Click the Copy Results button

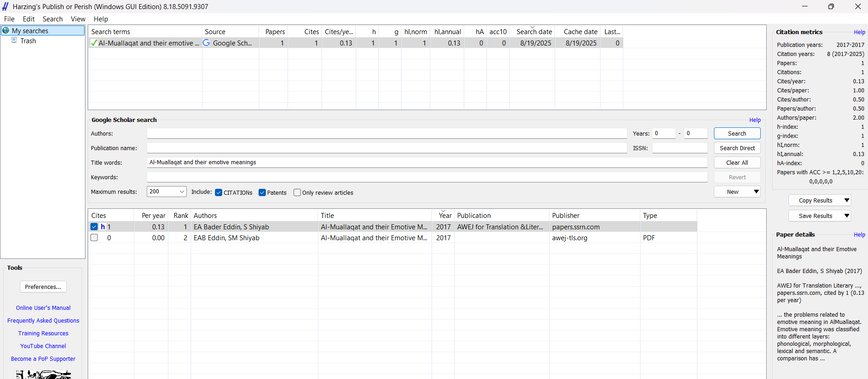[816, 200]
